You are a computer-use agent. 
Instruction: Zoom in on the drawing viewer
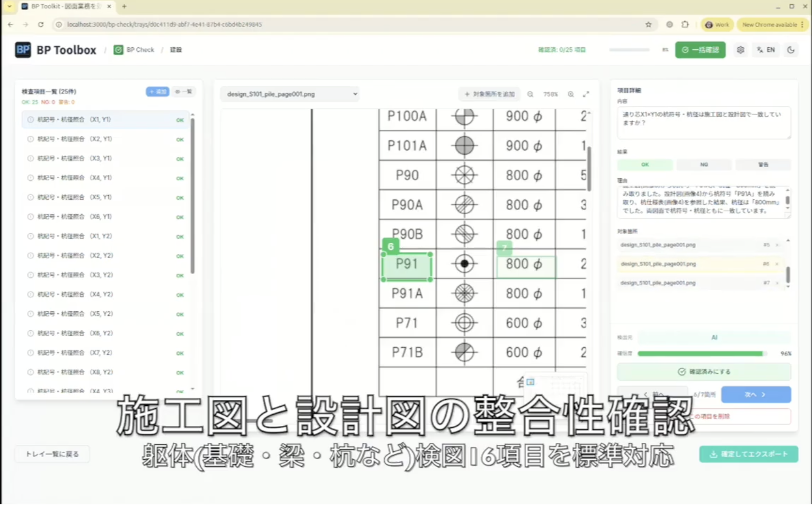571,94
